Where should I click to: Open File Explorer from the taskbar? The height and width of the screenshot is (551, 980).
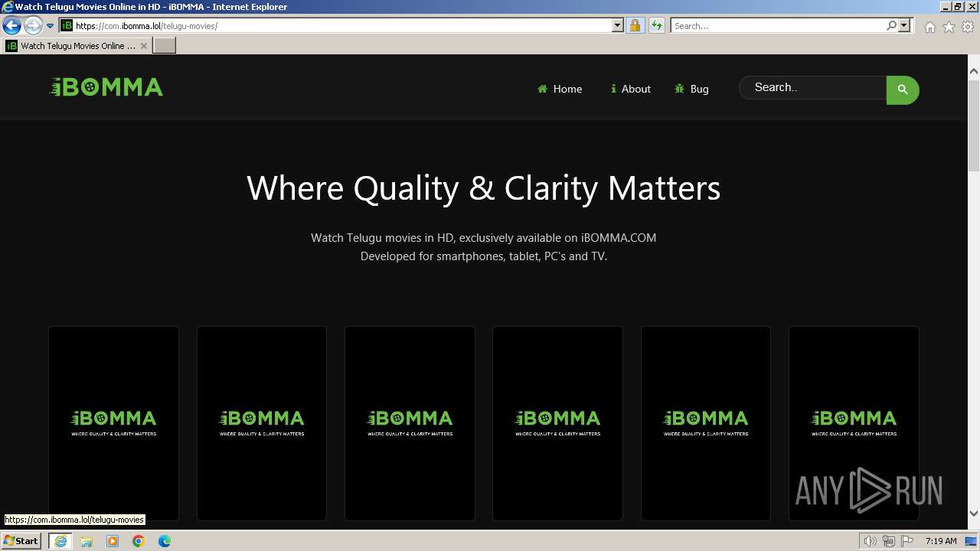coord(87,541)
